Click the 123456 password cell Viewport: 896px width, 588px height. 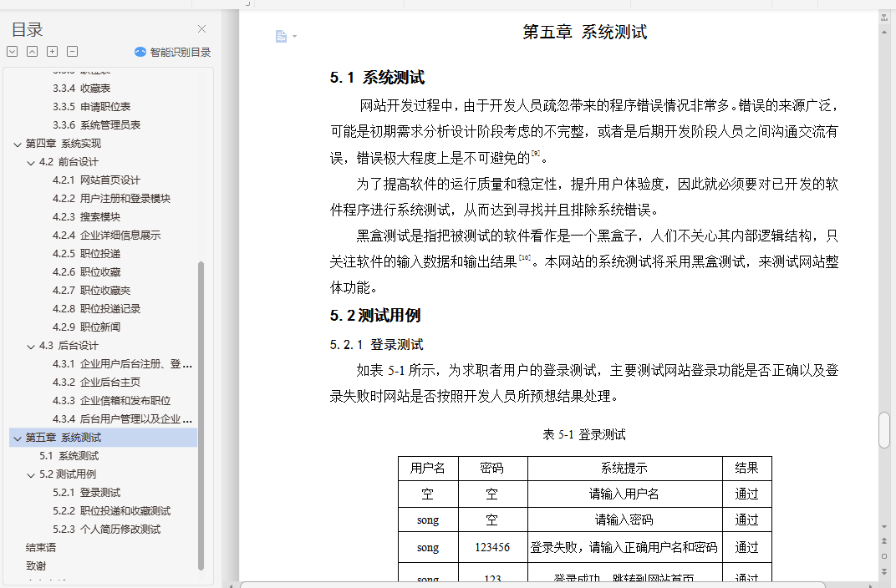click(x=492, y=547)
